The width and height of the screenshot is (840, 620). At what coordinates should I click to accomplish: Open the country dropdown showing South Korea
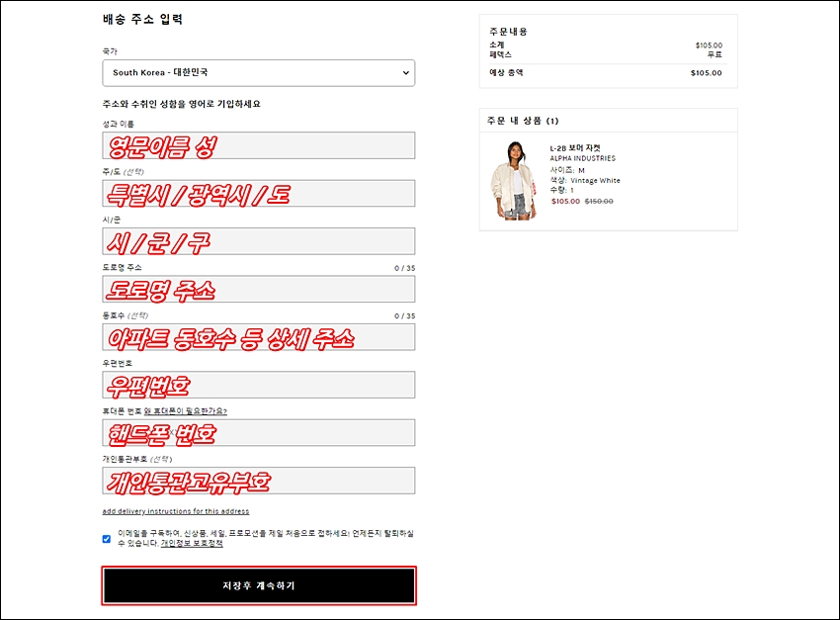coord(258,73)
